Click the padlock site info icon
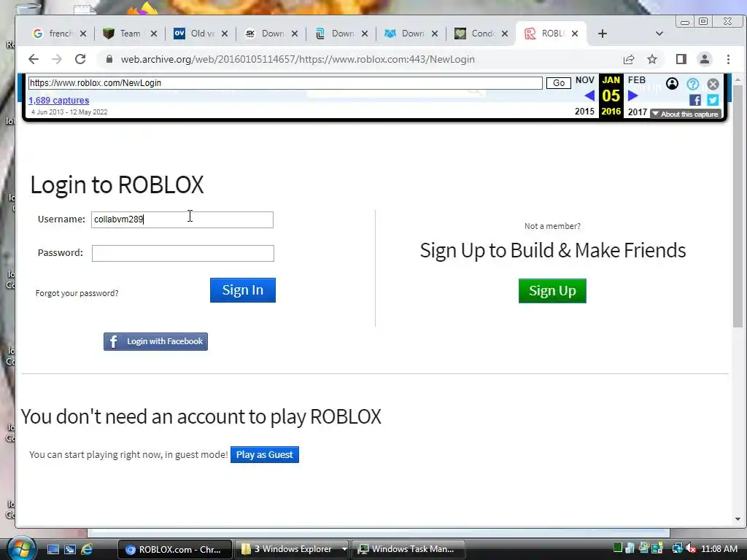The width and height of the screenshot is (747, 560). (109, 59)
